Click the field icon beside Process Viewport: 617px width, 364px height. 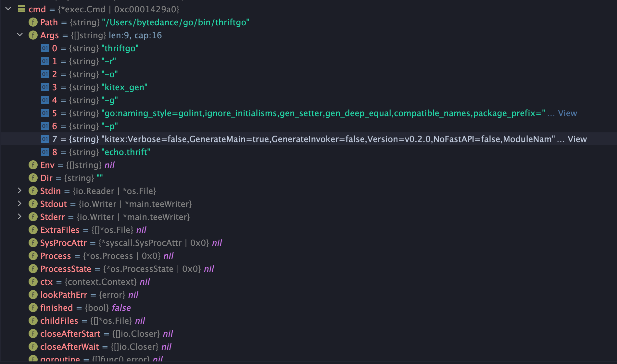(x=32, y=256)
